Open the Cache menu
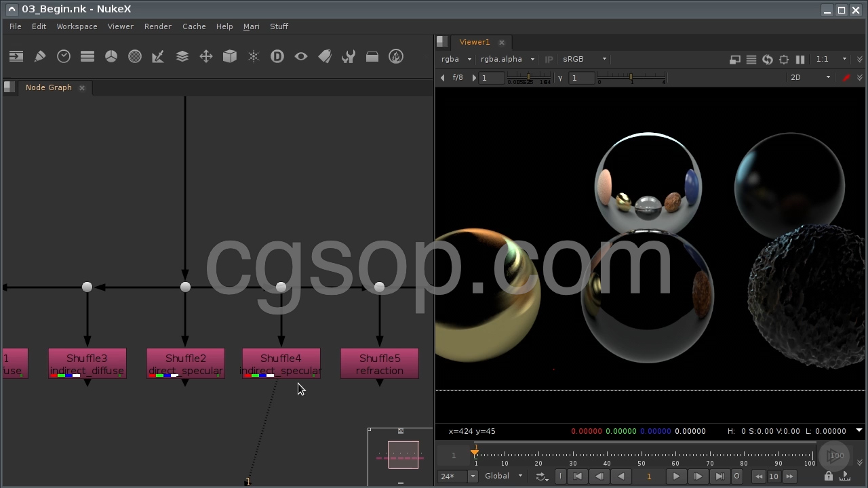Image resolution: width=868 pixels, height=488 pixels. coord(194,26)
